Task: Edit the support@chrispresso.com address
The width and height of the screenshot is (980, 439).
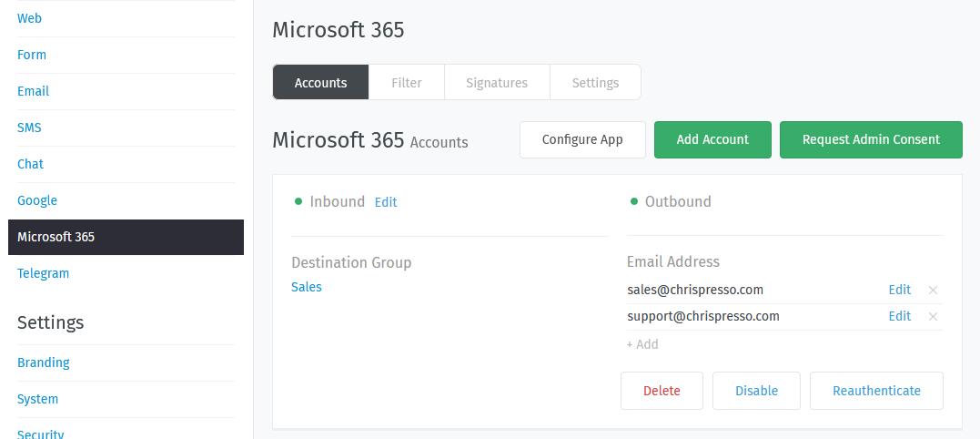Action: [x=899, y=316]
